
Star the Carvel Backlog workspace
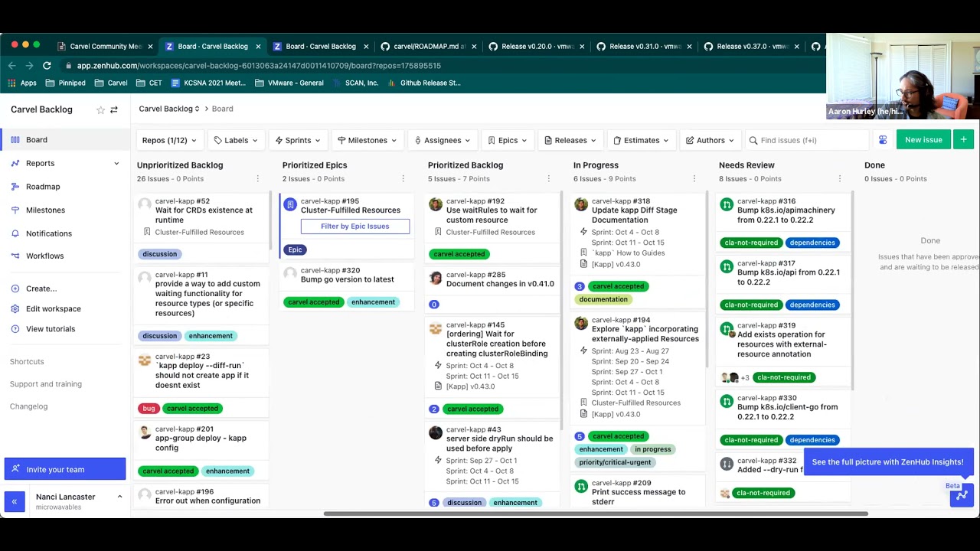click(100, 110)
